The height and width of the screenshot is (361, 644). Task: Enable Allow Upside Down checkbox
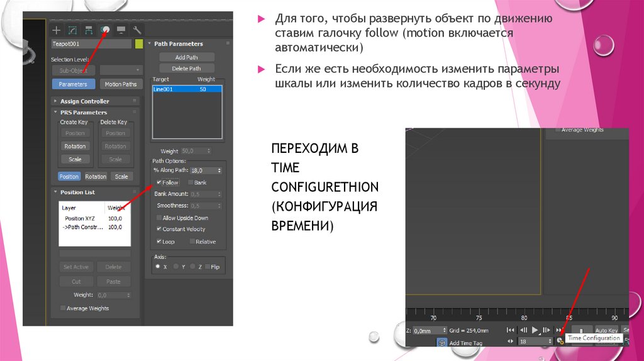click(159, 218)
